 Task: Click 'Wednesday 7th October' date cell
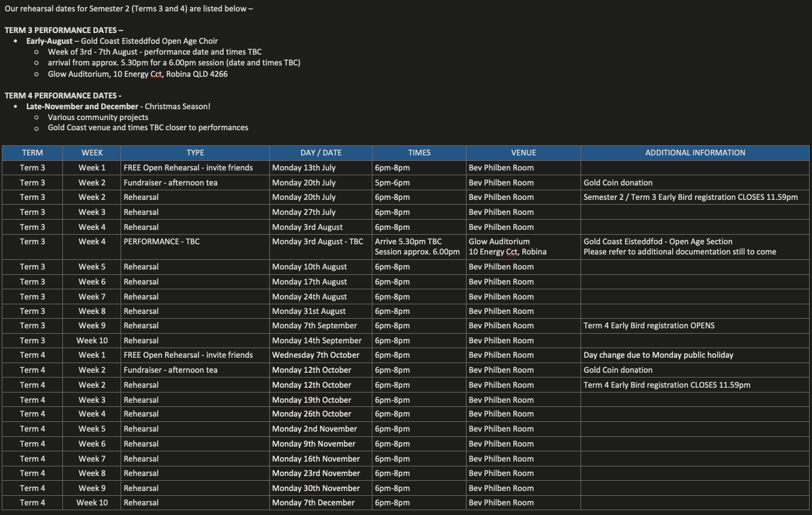tap(315, 355)
